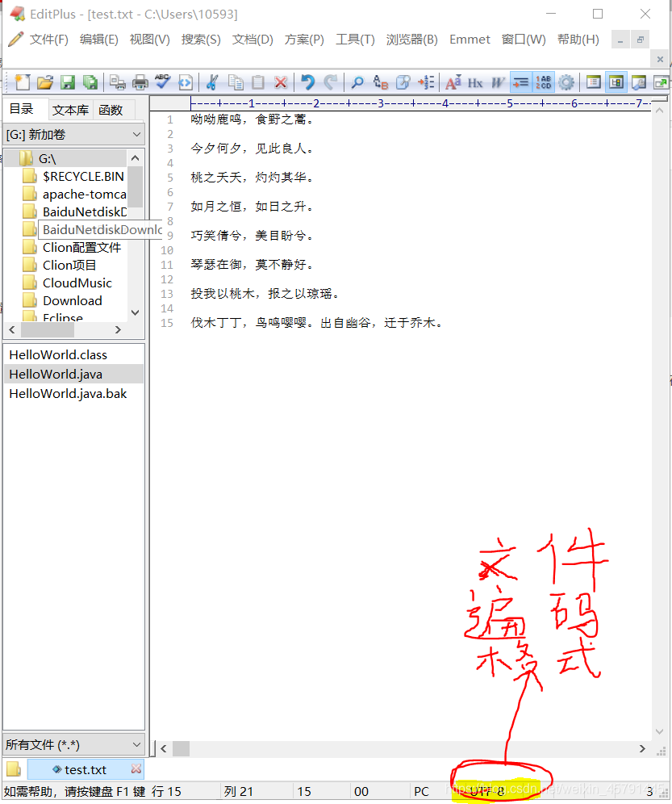Toggle the highlighted auto indent icon
The width and height of the screenshot is (672, 804).
[521, 82]
